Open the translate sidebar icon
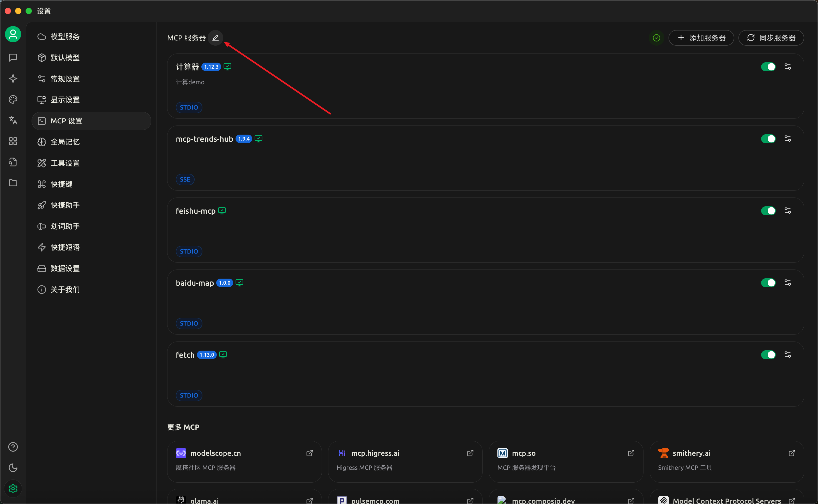The image size is (818, 504). (13, 120)
